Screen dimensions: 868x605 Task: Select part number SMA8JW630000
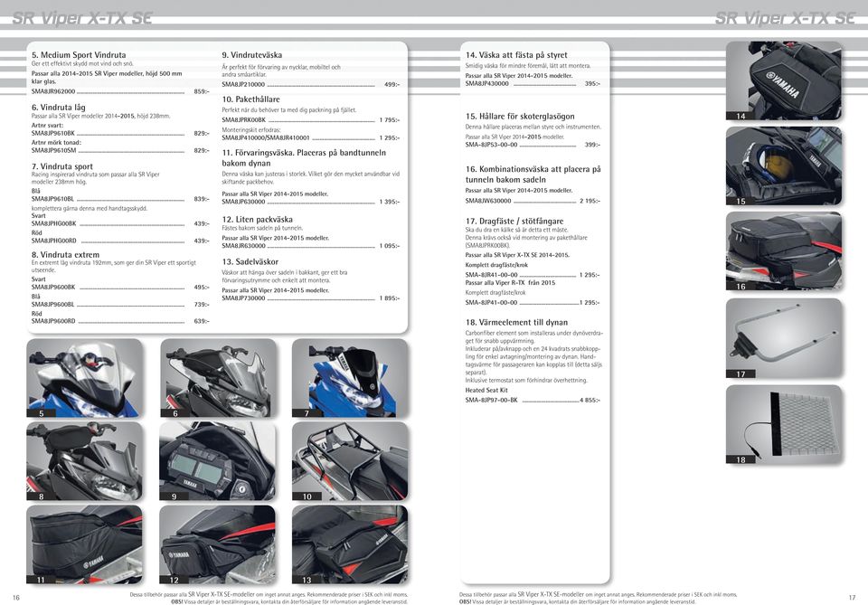tap(488, 201)
